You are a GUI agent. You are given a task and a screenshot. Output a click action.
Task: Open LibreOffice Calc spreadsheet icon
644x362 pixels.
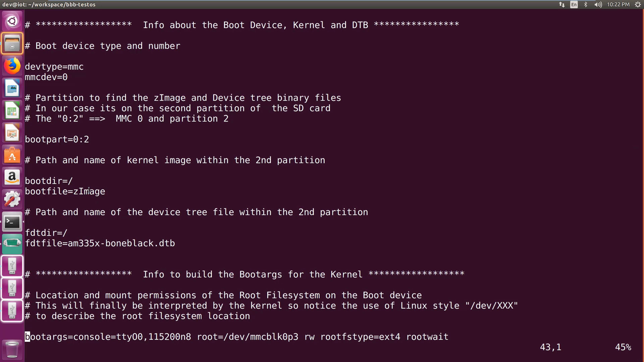click(12, 110)
